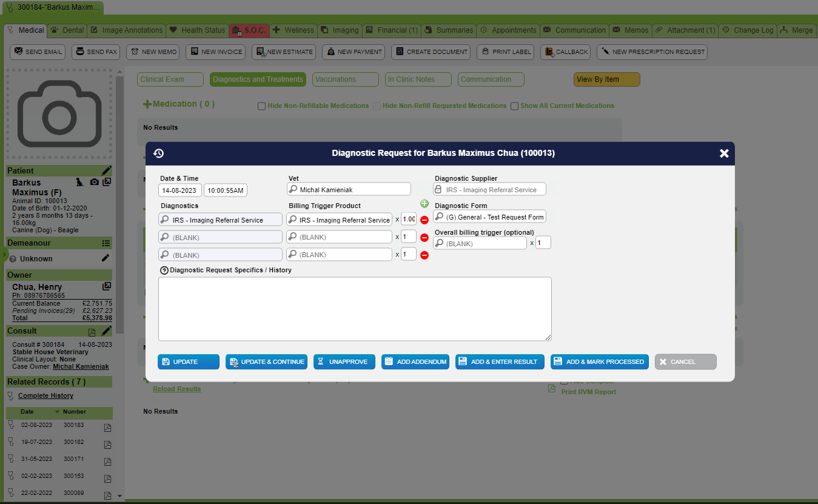Open the first Diagnostics lookup with IRS selected
Image resolution: width=818 pixels, height=504 pixels.
pos(220,220)
